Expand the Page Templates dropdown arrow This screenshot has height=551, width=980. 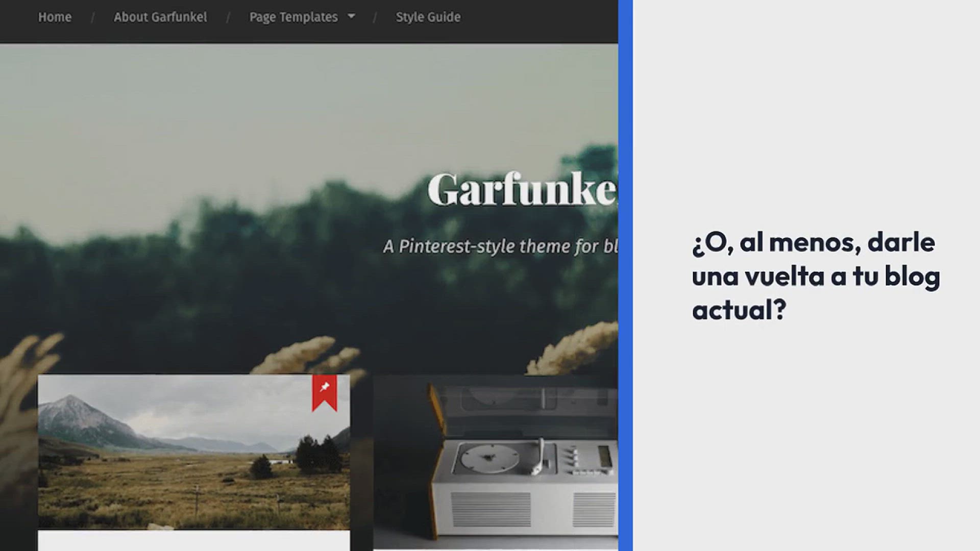pos(351,16)
